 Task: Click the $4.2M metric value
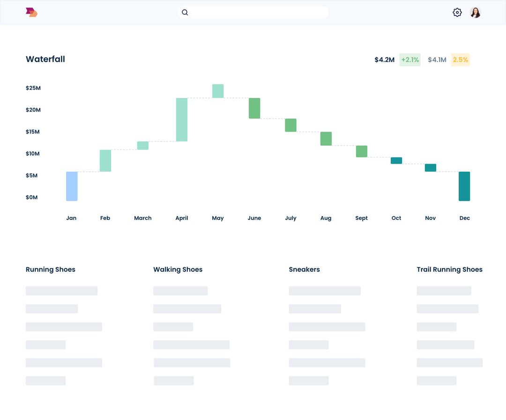click(x=384, y=60)
